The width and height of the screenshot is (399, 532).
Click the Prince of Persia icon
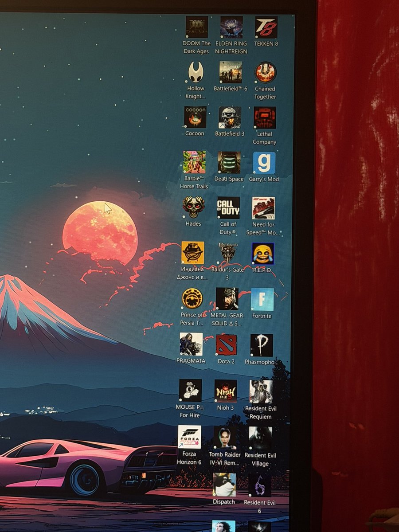[x=192, y=298]
